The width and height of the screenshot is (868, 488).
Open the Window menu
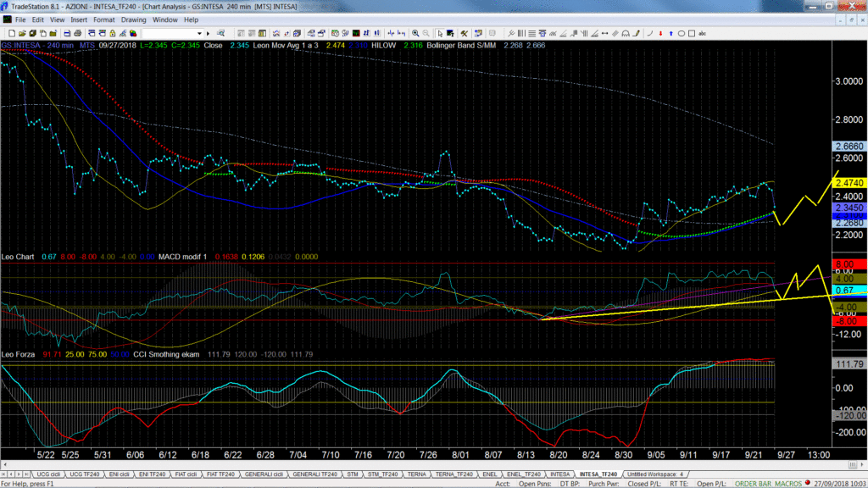click(x=165, y=20)
